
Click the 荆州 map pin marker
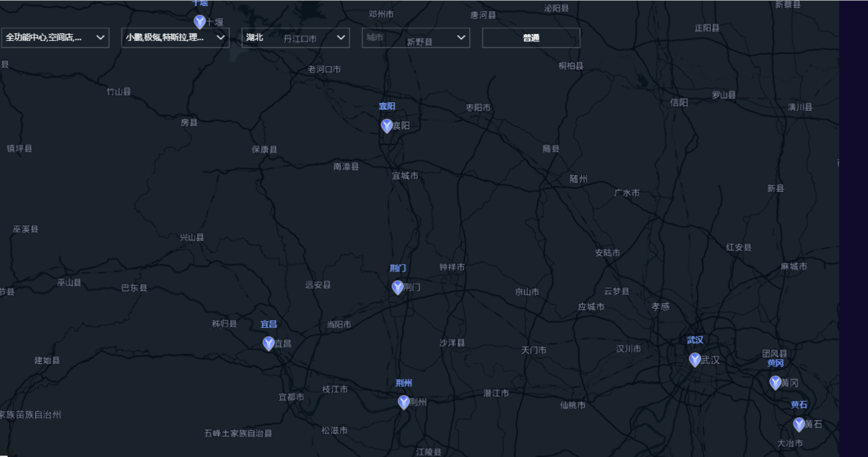point(404,402)
